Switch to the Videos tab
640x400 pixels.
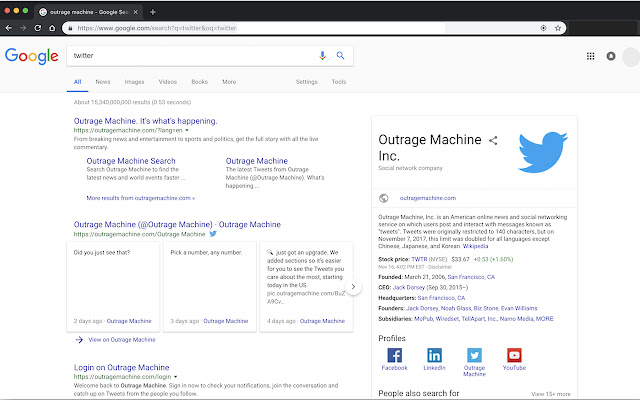point(168,82)
